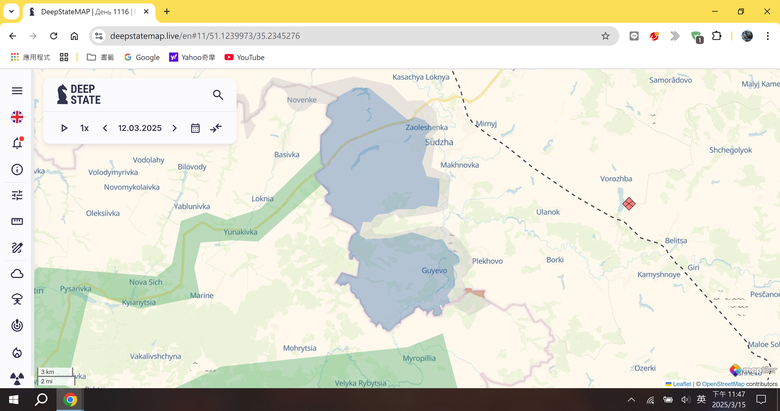Viewport: 780px width, 411px height.
Task: Open Windows taskbar search
Action: (x=41, y=400)
